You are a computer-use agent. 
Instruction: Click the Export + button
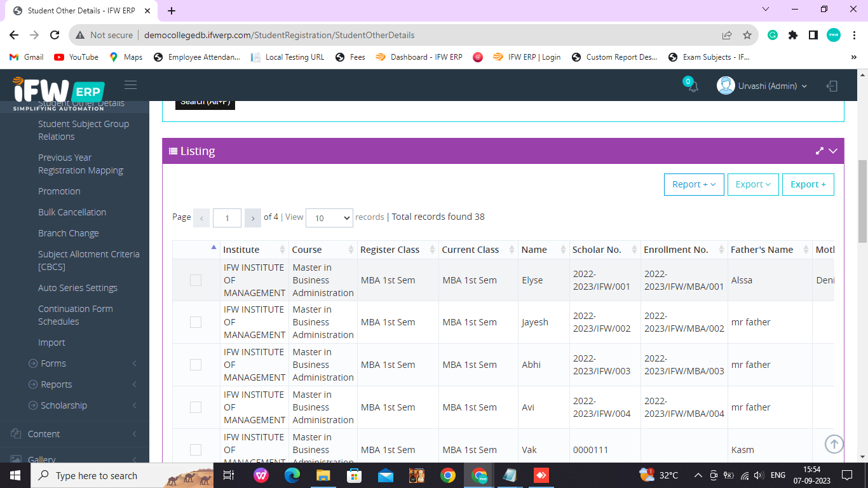pyautogui.click(x=808, y=184)
